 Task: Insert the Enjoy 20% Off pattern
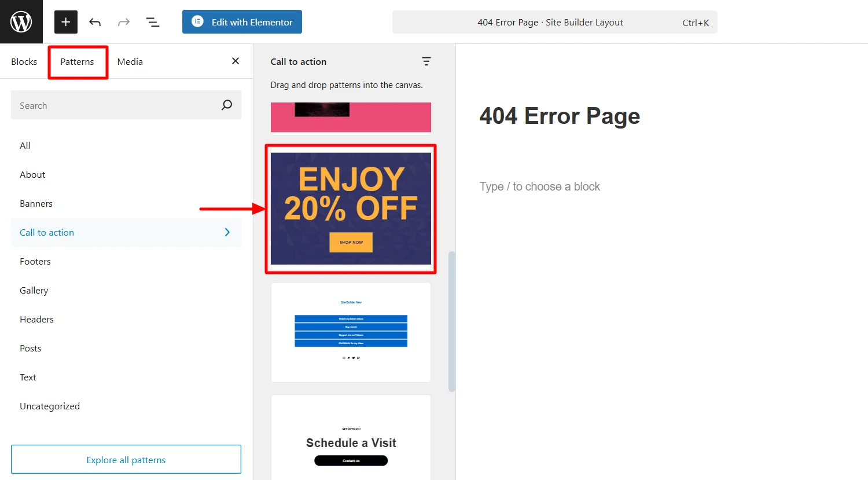(x=351, y=208)
